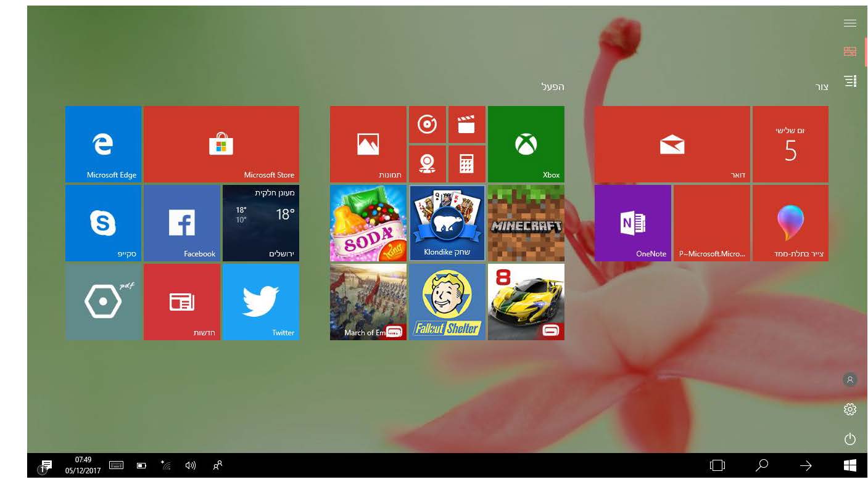The width and height of the screenshot is (868, 490).
Task: Launch the Fallout Shelter tile
Action: click(447, 302)
